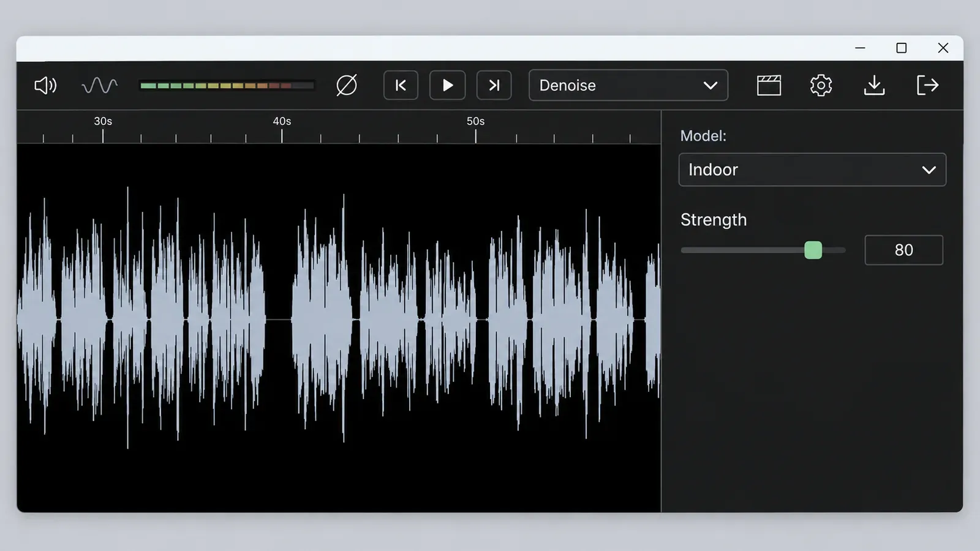Screen dimensions: 980x551
Task: Skip to the start of the track
Action: (x=401, y=85)
